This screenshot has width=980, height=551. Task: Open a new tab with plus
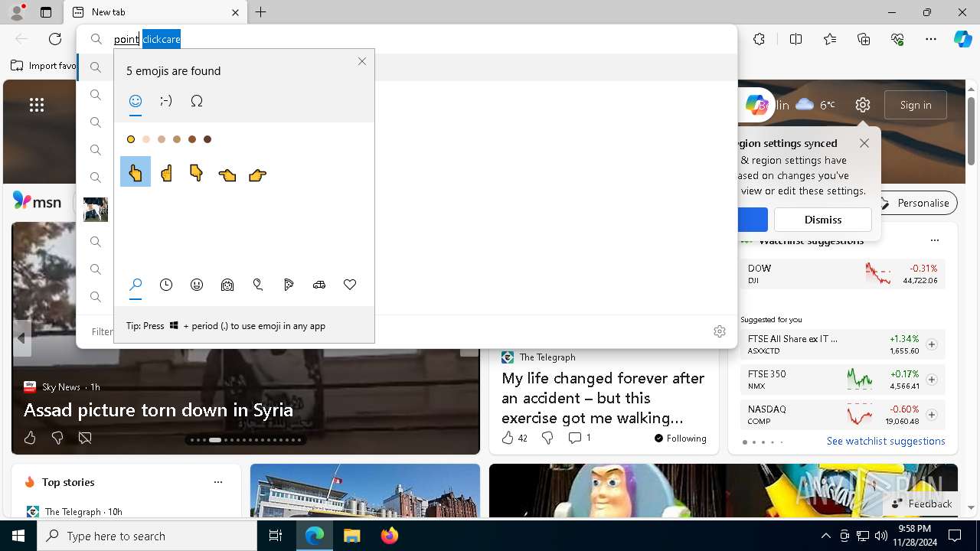261,12
